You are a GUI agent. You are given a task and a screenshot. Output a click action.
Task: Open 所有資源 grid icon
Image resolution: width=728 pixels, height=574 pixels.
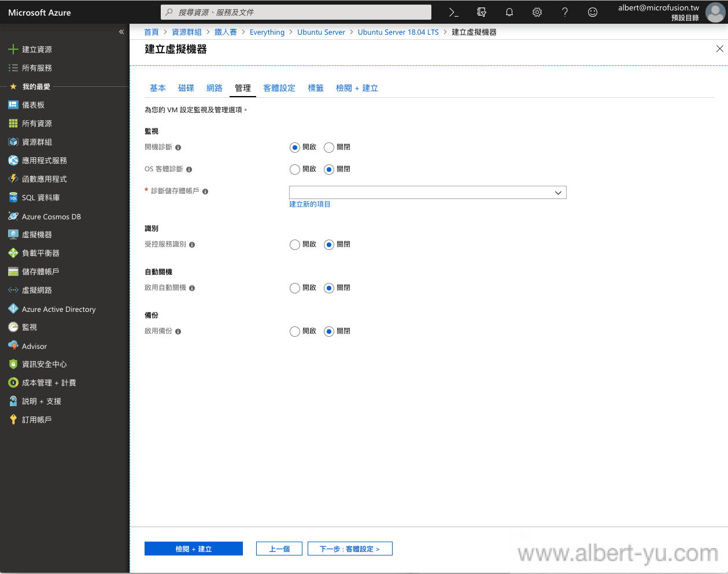pos(13,123)
